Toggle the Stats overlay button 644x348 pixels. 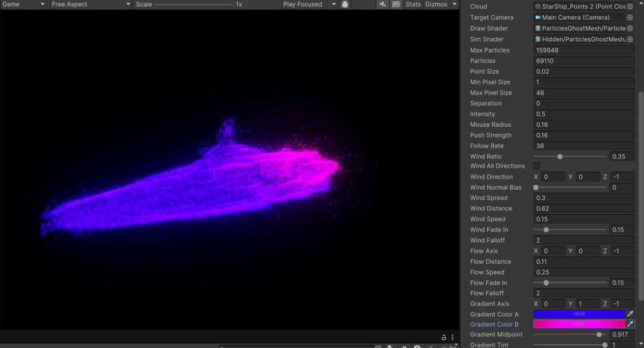(x=413, y=4)
